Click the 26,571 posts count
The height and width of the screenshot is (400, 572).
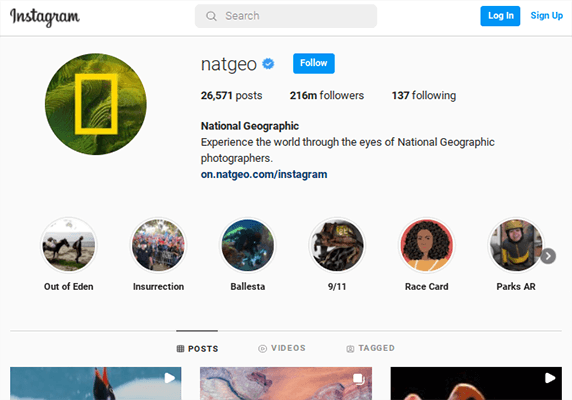coord(231,96)
